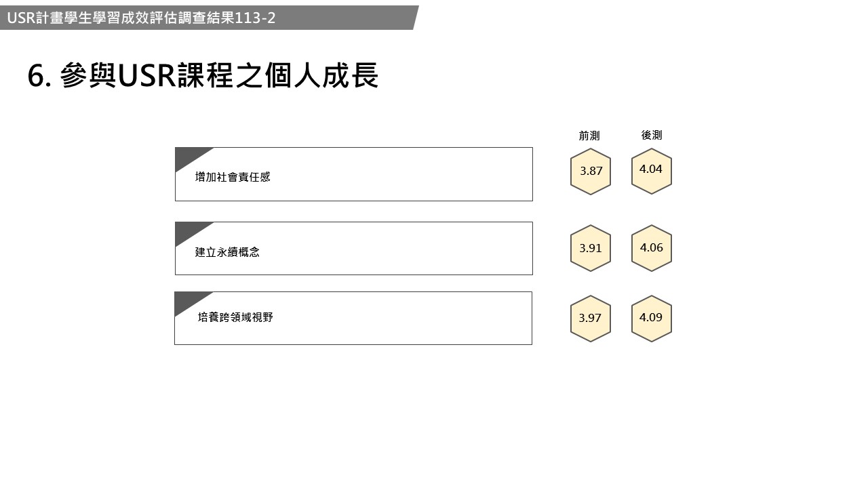Image resolution: width=868 pixels, height=488 pixels.
Task: Click "USR計畫" at the header banner start
Action: 35,18
